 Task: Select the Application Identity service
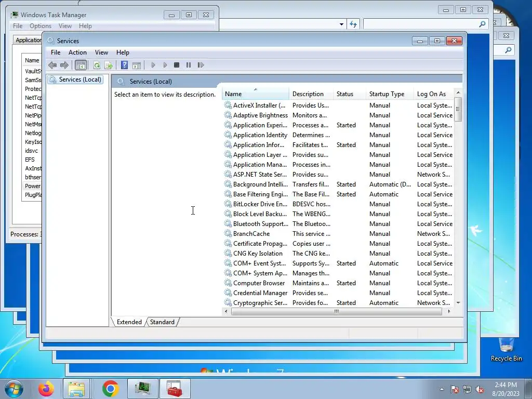[x=338, y=135]
